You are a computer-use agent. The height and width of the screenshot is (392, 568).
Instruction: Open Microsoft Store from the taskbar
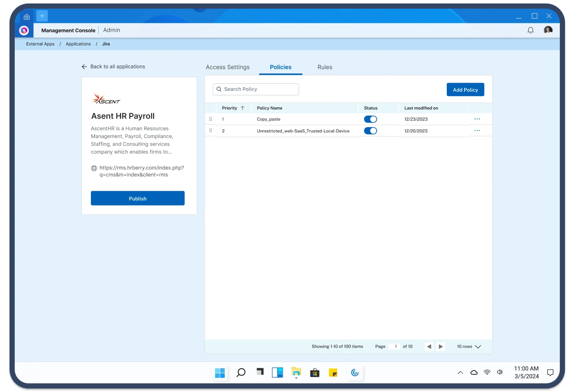(315, 373)
